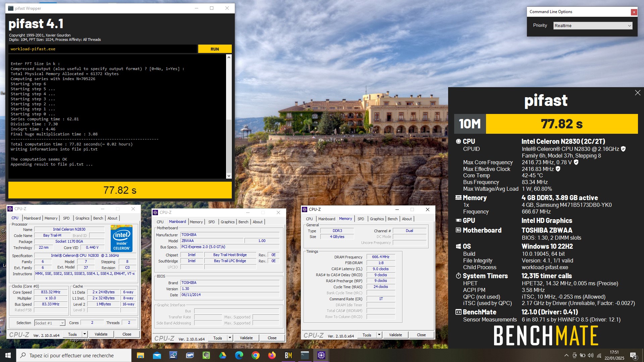Click Motherboard icon in BenchMate panel
Image resolution: width=644 pixels, height=362 pixels.
458,230
